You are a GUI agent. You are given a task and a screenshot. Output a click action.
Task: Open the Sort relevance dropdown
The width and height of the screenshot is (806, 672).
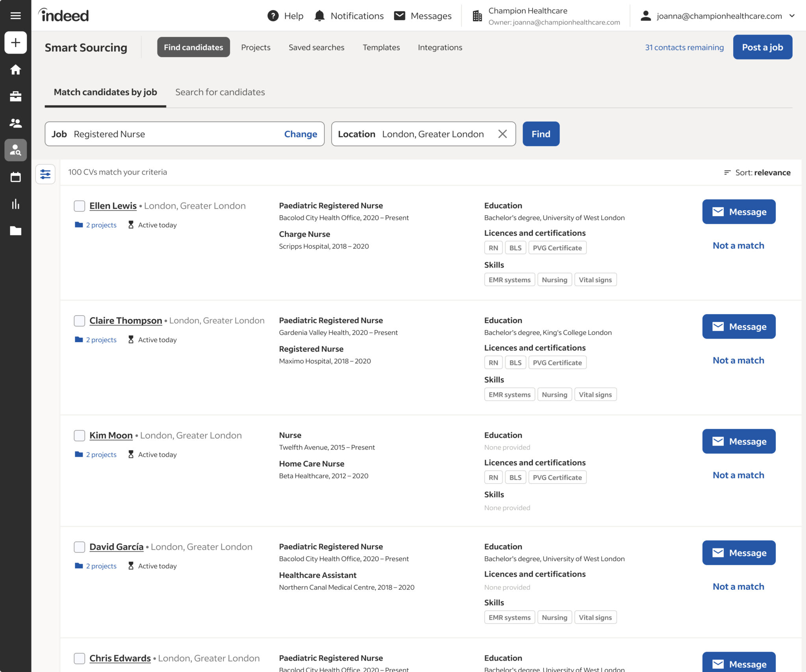[763, 172]
